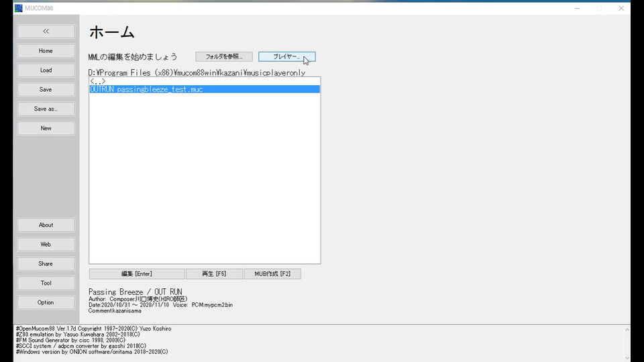Click the 編集 [Enter] edit button
The height and width of the screenshot is (362, 644).
coord(137,274)
